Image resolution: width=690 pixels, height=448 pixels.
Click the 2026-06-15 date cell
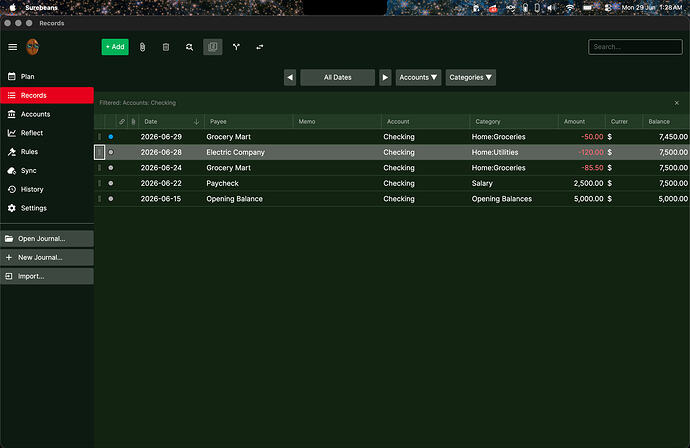coord(171,199)
